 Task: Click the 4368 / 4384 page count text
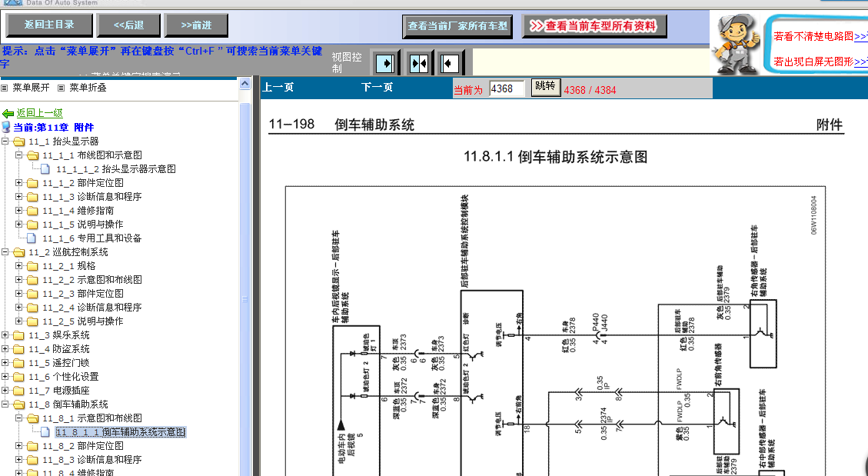click(590, 90)
